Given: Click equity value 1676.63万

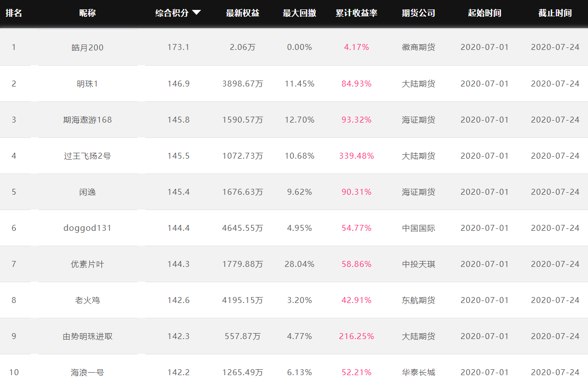Looking at the screenshot, I should click(243, 192).
